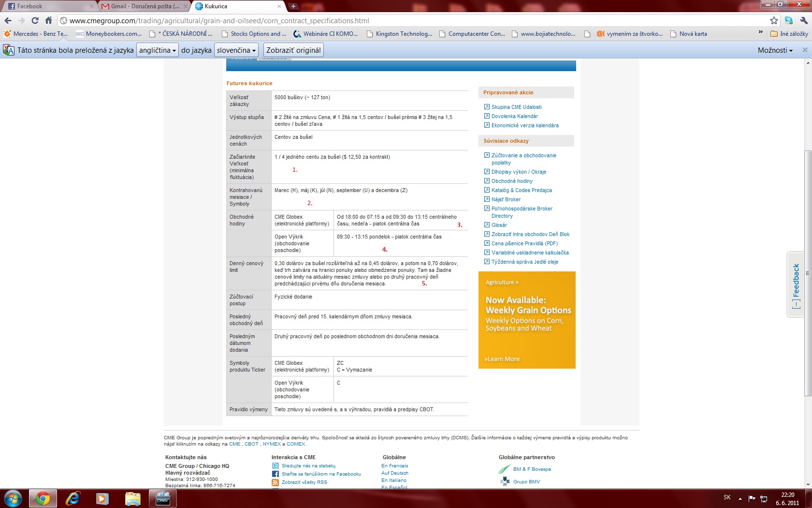812x508 pixels.
Task: Click the vertical page scrollbar thumb
Action: pyautogui.click(x=808, y=273)
